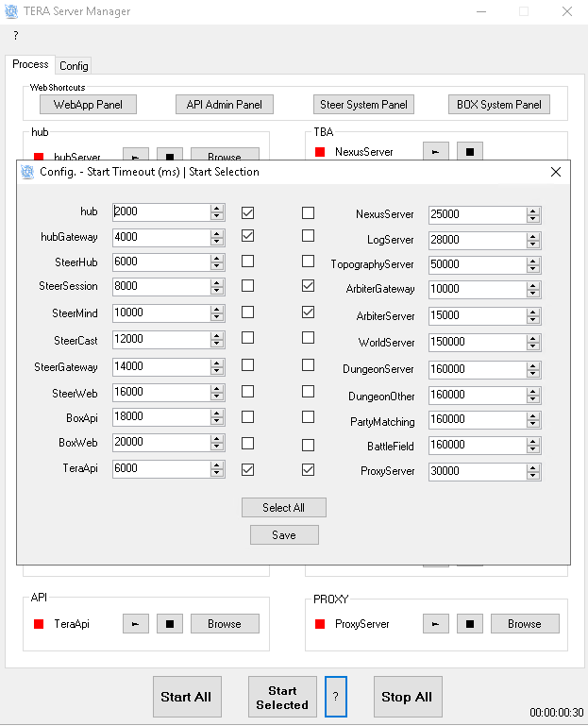The image size is (588, 726).
Task: Start ProxyServer with its play icon
Action: tap(436, 624)
